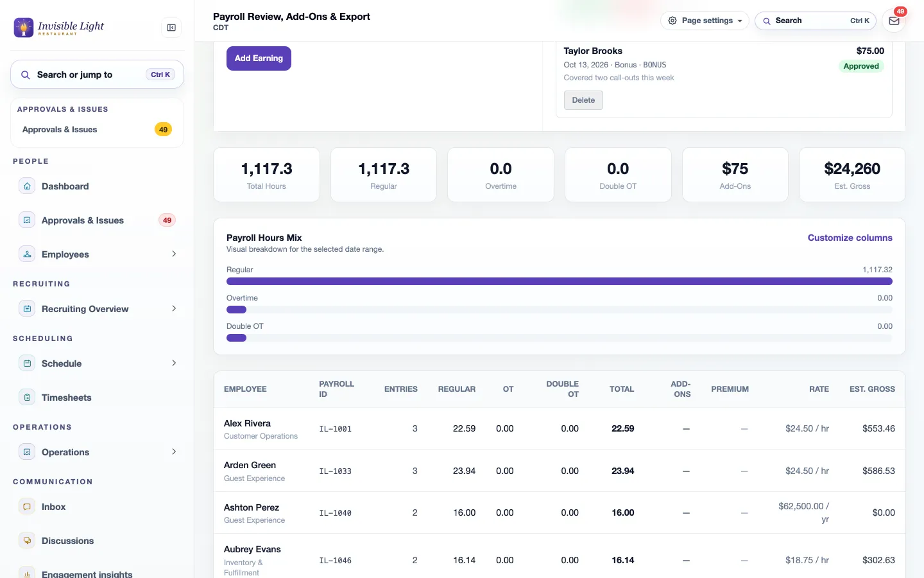This screenshot has height=578, width=924.
Task: Click the PAYROLL ID column header
Action: (336, 389)
